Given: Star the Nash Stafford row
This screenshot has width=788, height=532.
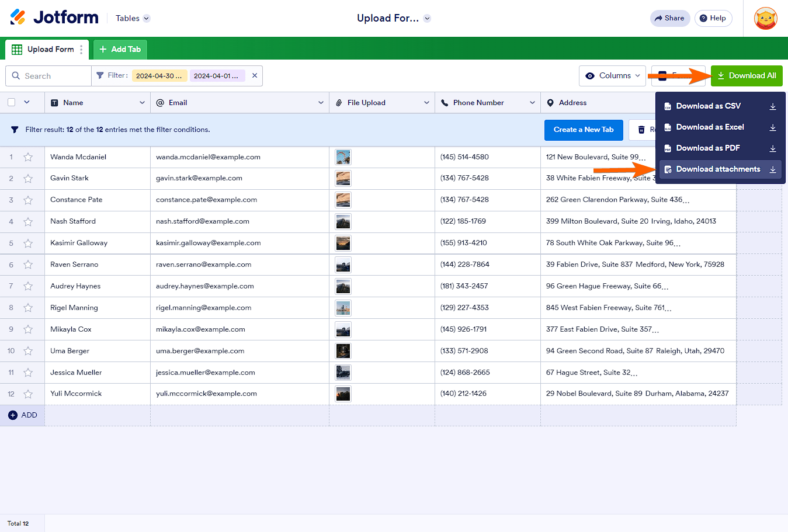Looking at the screenshot, I should 28,222.
